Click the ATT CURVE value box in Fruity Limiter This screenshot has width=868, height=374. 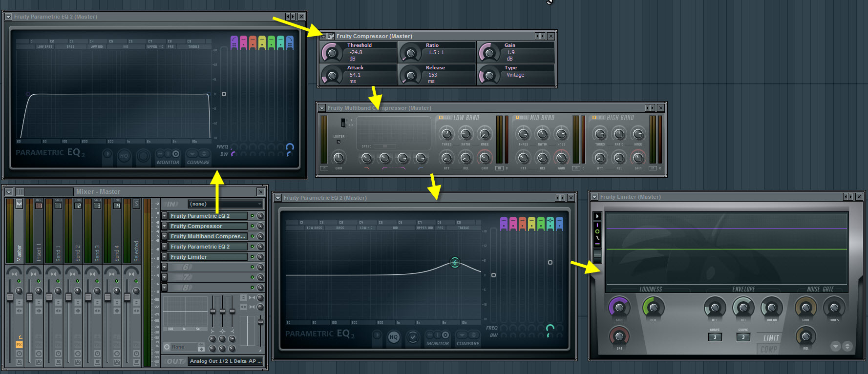point(715,337)
